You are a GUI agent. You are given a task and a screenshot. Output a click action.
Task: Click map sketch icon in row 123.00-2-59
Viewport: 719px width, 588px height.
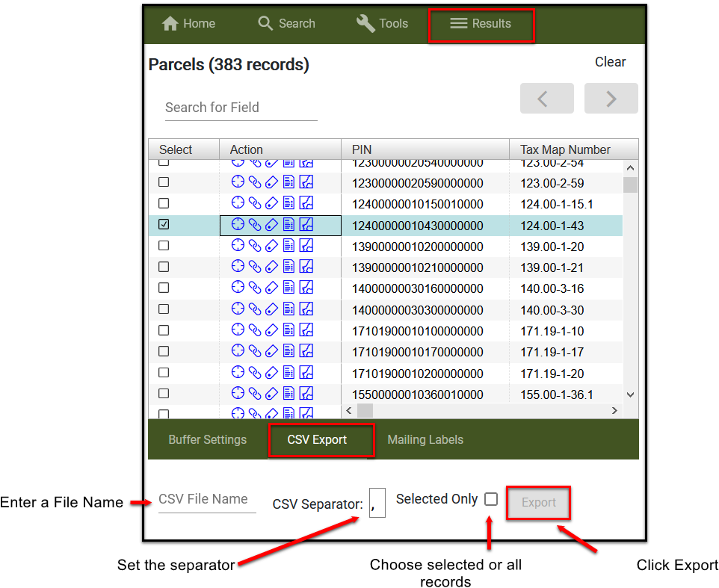(306, 182)
